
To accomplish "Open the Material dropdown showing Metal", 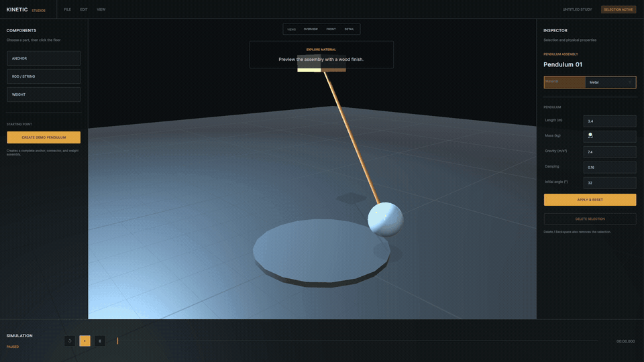I will (610, 82).
